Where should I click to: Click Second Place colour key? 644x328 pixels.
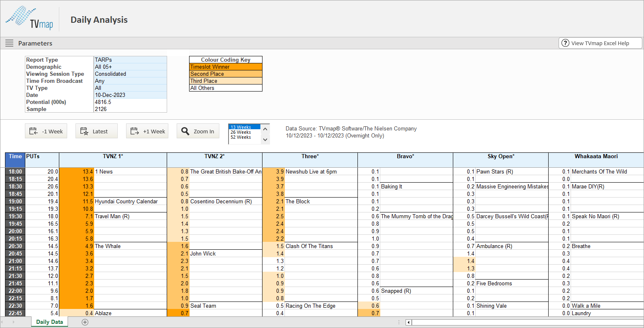226,74
